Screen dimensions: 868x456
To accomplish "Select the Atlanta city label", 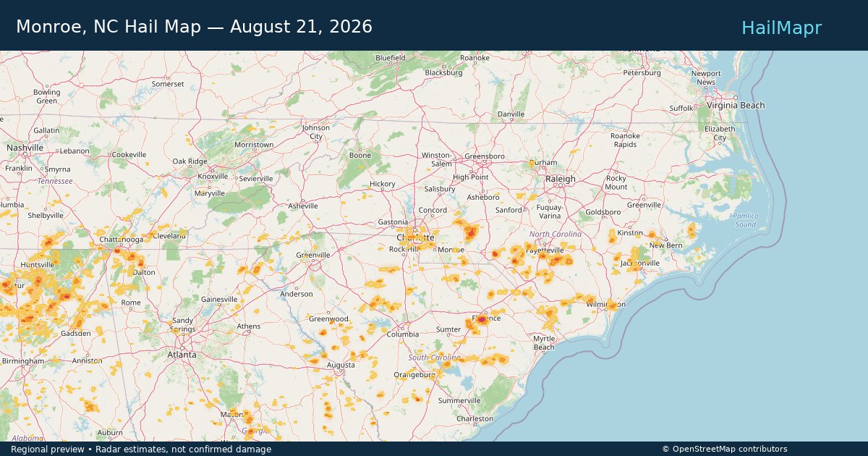I will [182, 355].
